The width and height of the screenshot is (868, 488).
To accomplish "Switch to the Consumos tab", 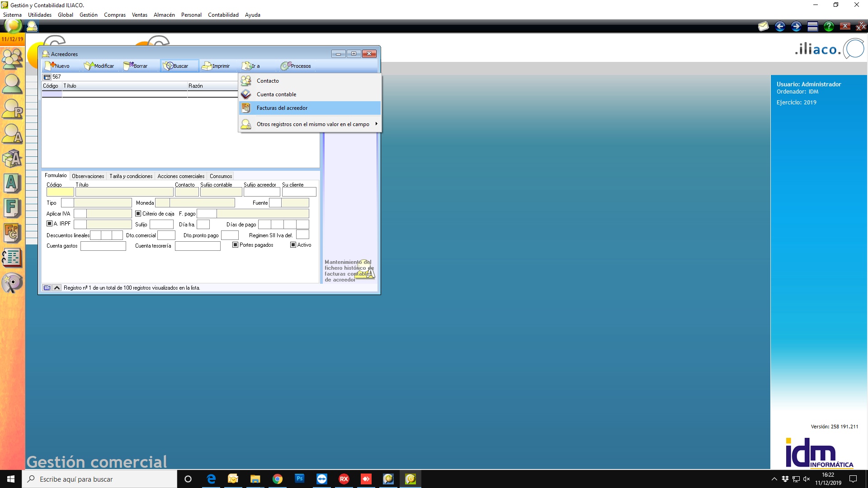I will [221, 176].
